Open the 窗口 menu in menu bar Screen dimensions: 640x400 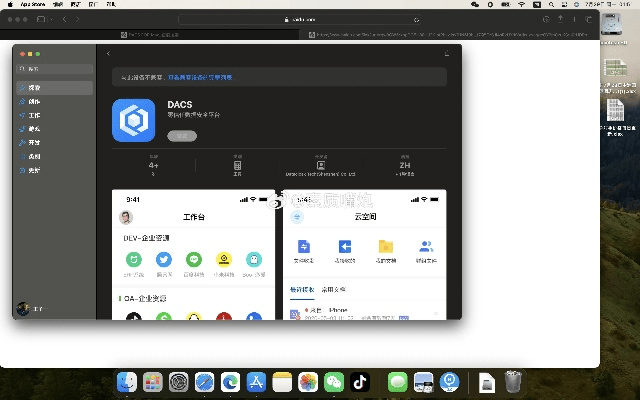click(93, 4)
